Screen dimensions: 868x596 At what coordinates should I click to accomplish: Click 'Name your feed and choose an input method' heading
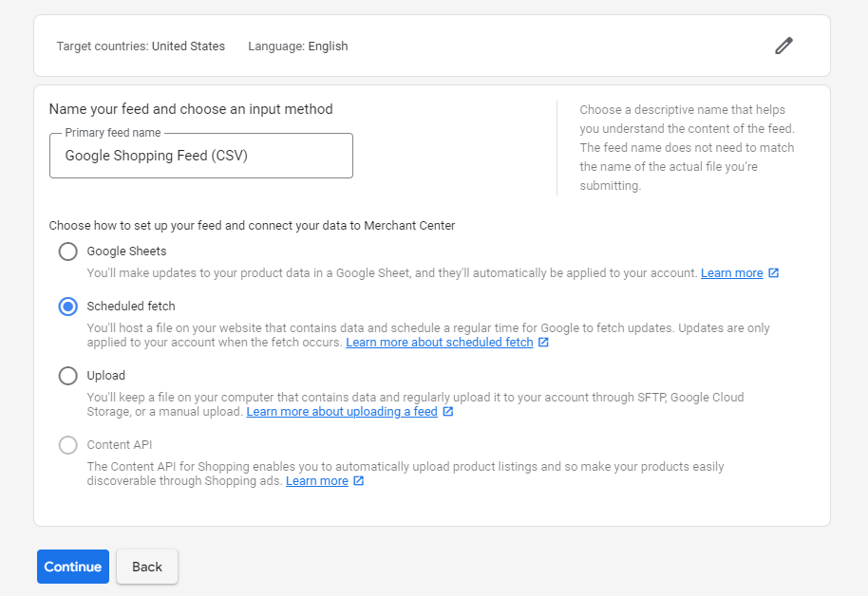tap(191, 109)
